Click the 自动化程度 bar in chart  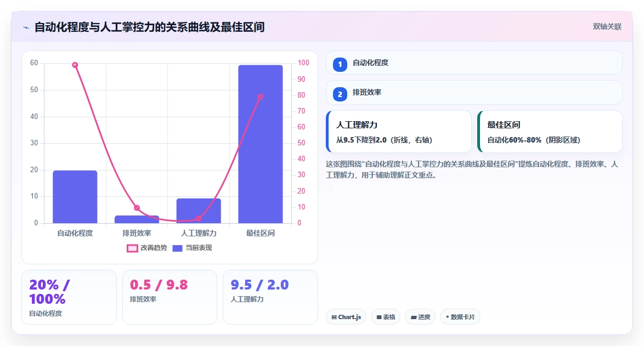click(75, 197)
